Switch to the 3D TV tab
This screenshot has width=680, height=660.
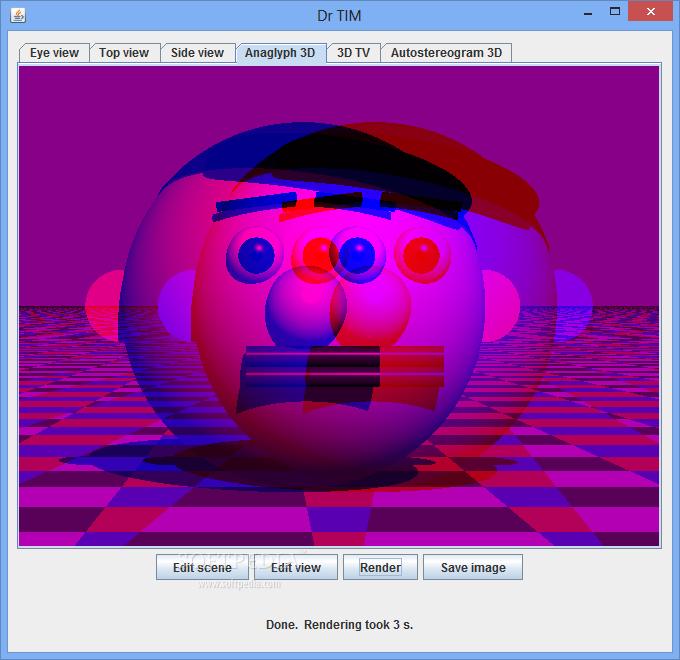click(353, 53)
